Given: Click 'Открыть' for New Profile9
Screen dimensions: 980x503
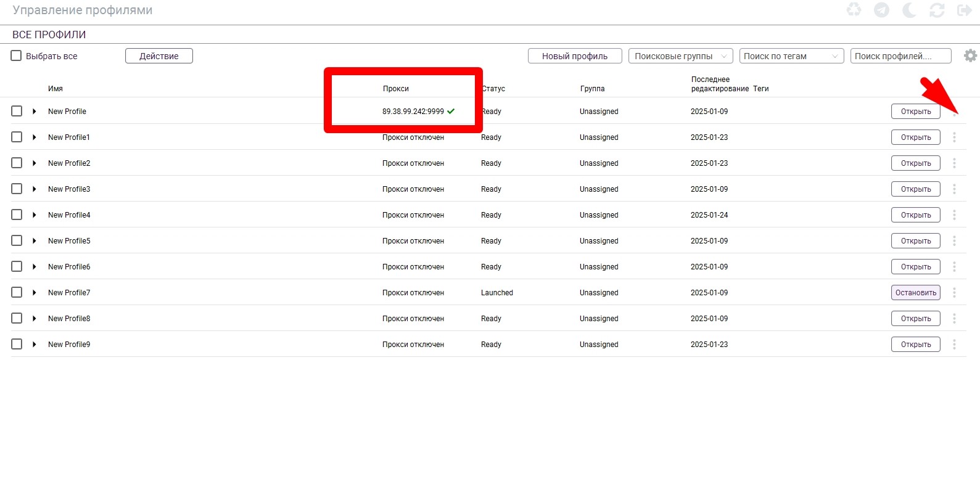Looking at the screenshot, I should tap(916, 345).
